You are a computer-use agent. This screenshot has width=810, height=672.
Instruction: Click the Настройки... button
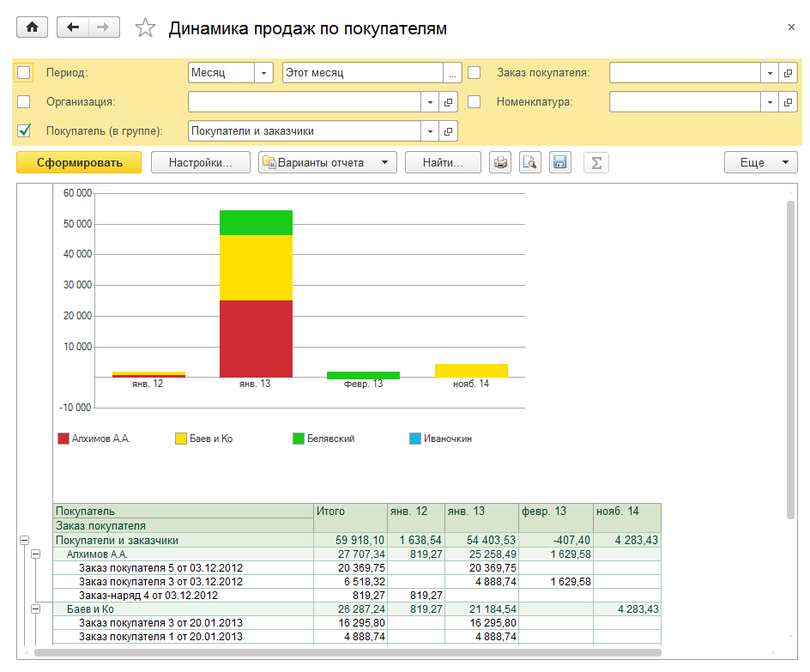(x=201, y=162)
